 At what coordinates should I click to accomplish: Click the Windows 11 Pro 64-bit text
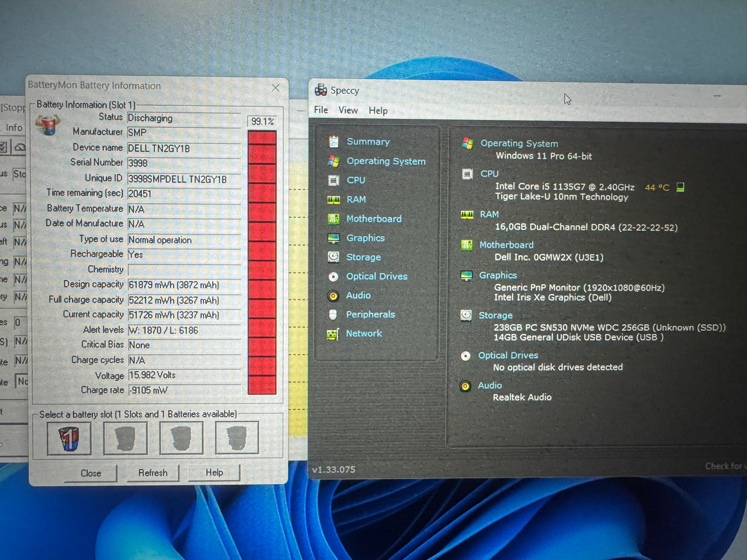pos(543,156)
